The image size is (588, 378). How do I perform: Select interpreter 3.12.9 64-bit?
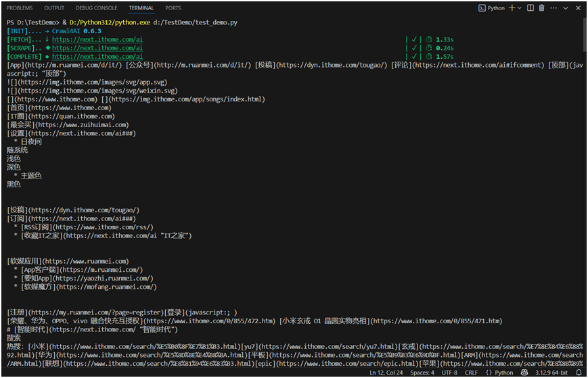point(551,373)
